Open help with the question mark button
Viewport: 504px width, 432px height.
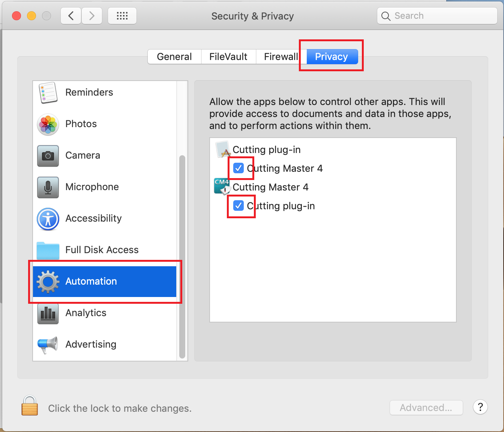click(480, 407)
